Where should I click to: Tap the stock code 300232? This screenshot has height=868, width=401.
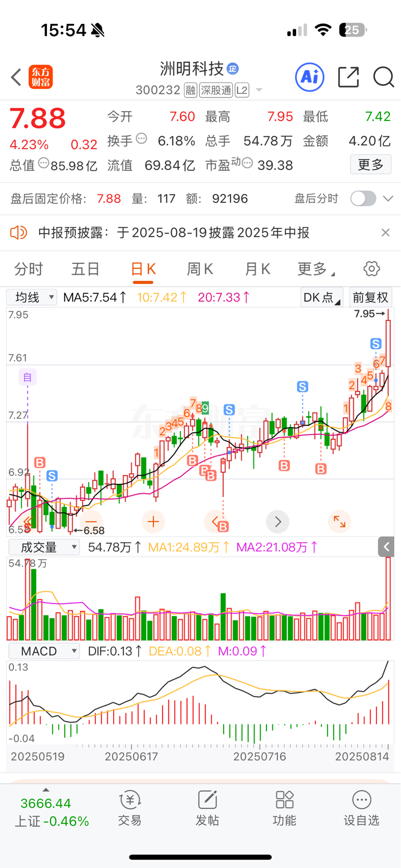pos(158,91)
